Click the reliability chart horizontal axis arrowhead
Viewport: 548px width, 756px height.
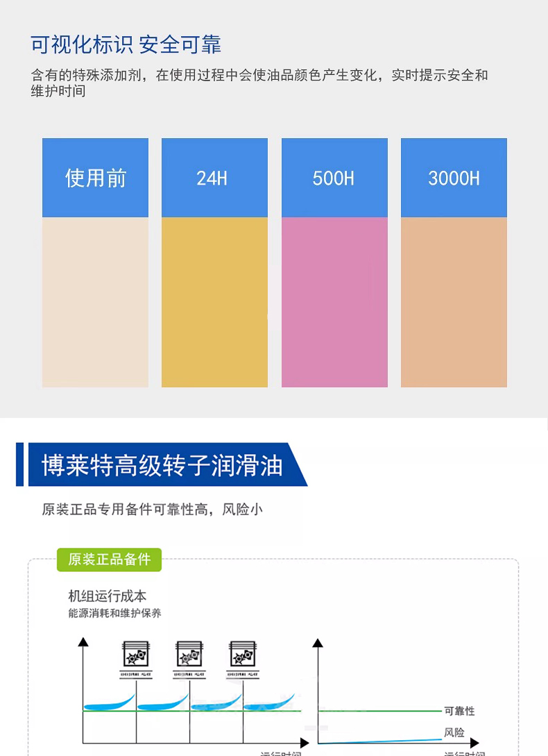474,743
